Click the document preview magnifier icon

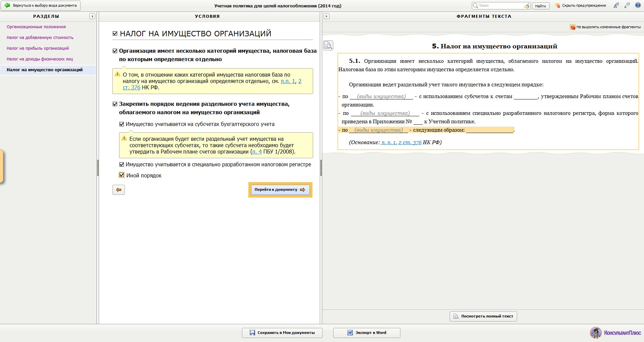pyautogui.click(x=328, y=45)
